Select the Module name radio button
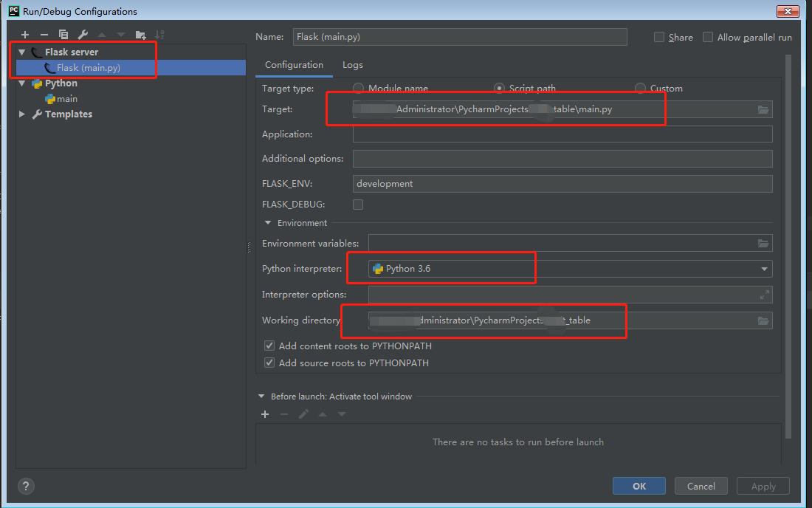This screenshot has height=508, width=812. click(x=358, y=87)
